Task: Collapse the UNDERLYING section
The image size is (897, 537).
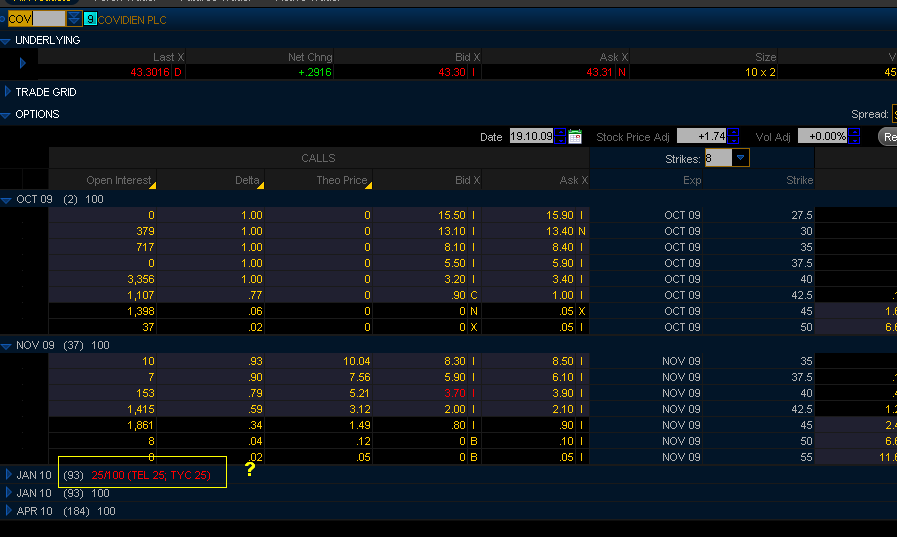Action: click(x=6, y=41)
